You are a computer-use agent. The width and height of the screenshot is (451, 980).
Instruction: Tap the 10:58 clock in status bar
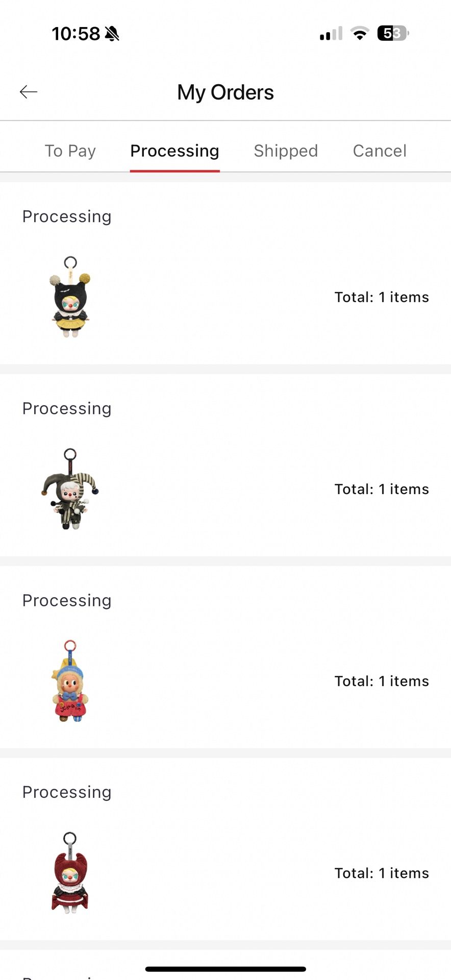(x=76, y=34)
